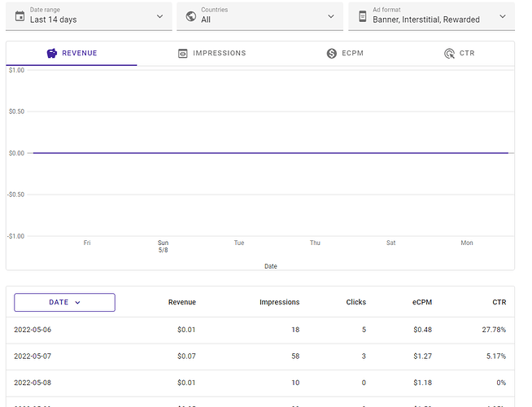
Task: Click the Fri axis label
Action: [87, 243]
